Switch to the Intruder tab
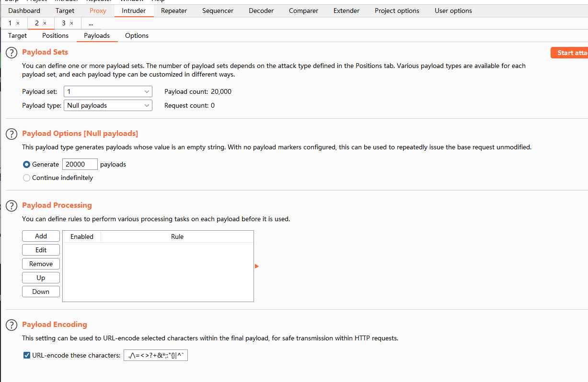The height and width of the screenshot is (382, 588). coord(134,11)
